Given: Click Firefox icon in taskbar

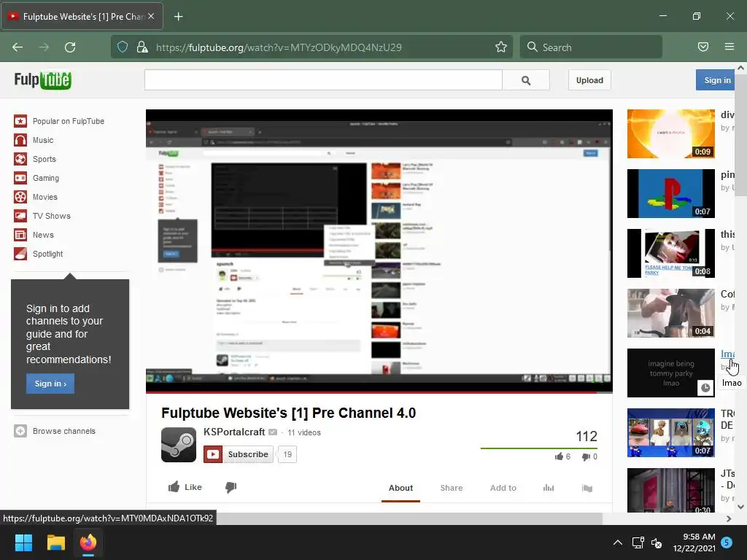Looking at the screenshot, I should [x=88, y=542].
